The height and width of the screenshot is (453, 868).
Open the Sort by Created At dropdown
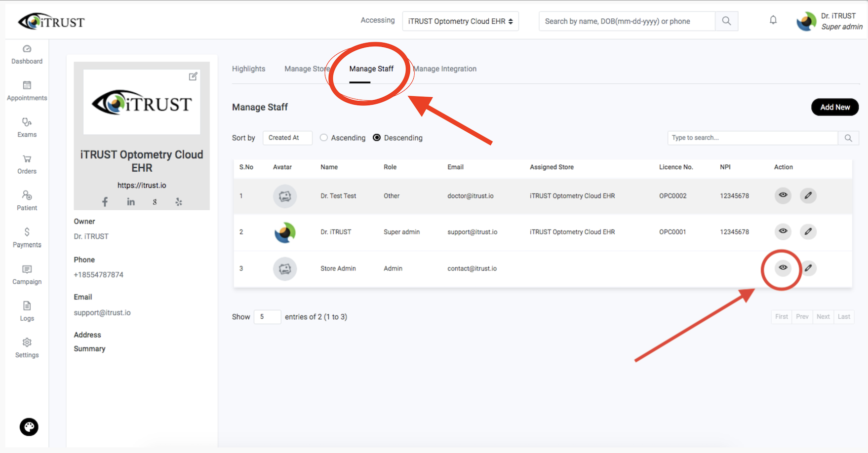pos(287,138)
